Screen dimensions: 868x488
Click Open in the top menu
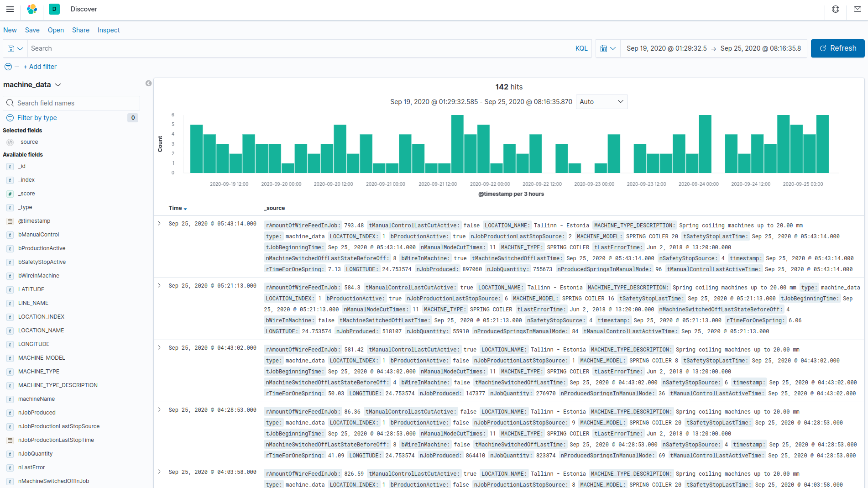(56, 30)
